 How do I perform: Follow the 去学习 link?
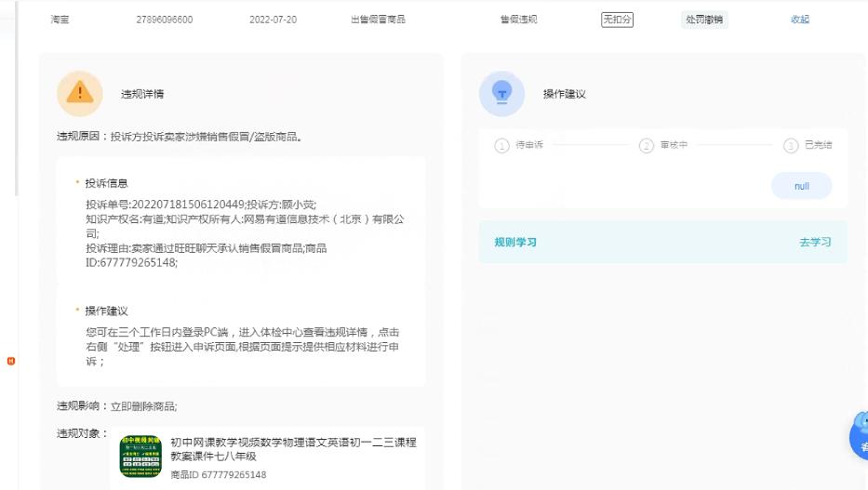(x=815, y=243)
